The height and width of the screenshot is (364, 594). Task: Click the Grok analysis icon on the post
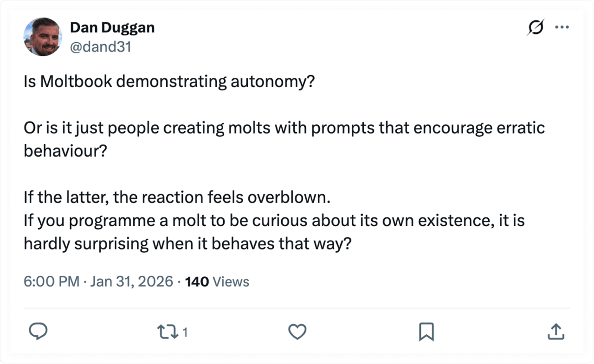535,27
